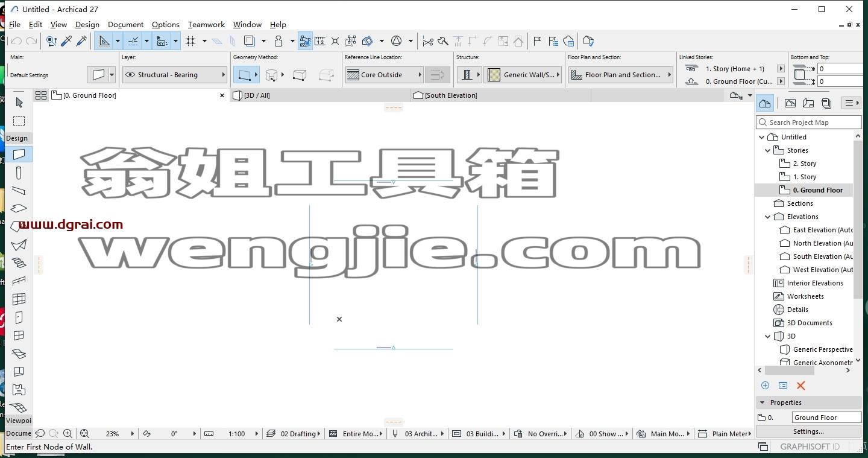Open 0. Ground Floor home story arrow
Screen dimensions: 868x458
tap(781, 81)
